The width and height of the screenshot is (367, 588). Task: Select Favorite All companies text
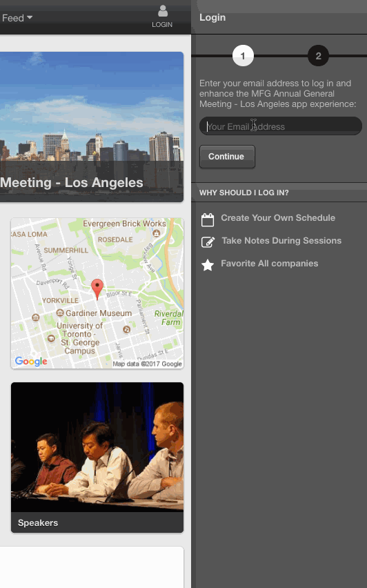click(269, 264)
